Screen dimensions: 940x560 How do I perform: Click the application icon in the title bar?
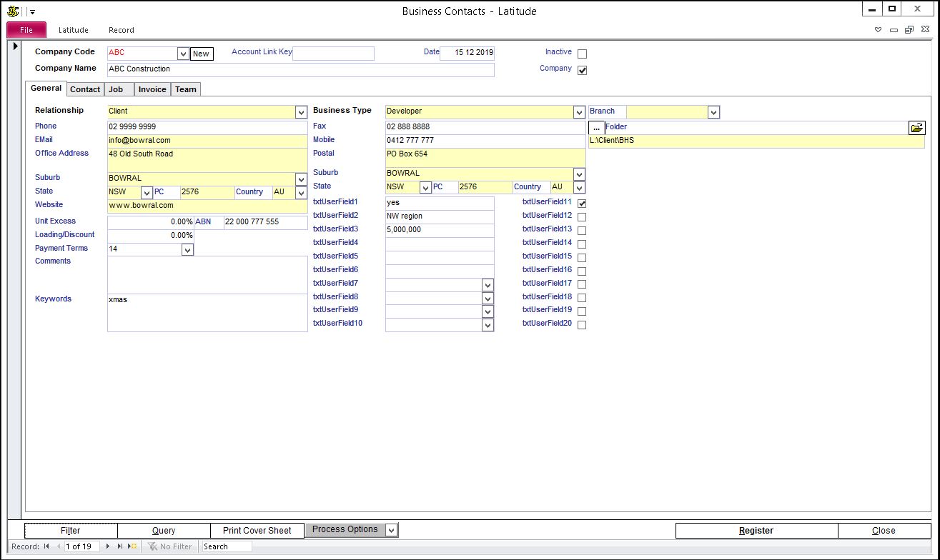point(13,11)
